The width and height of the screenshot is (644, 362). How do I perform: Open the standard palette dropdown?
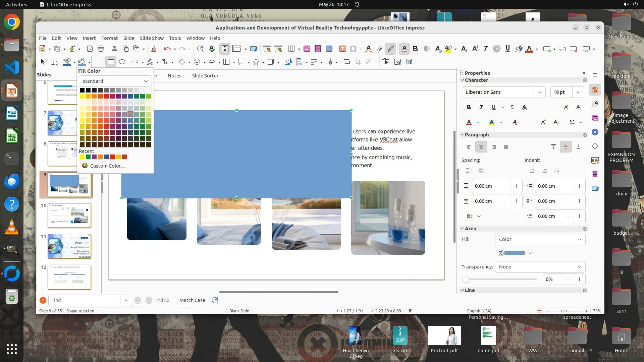click(115, 81)
